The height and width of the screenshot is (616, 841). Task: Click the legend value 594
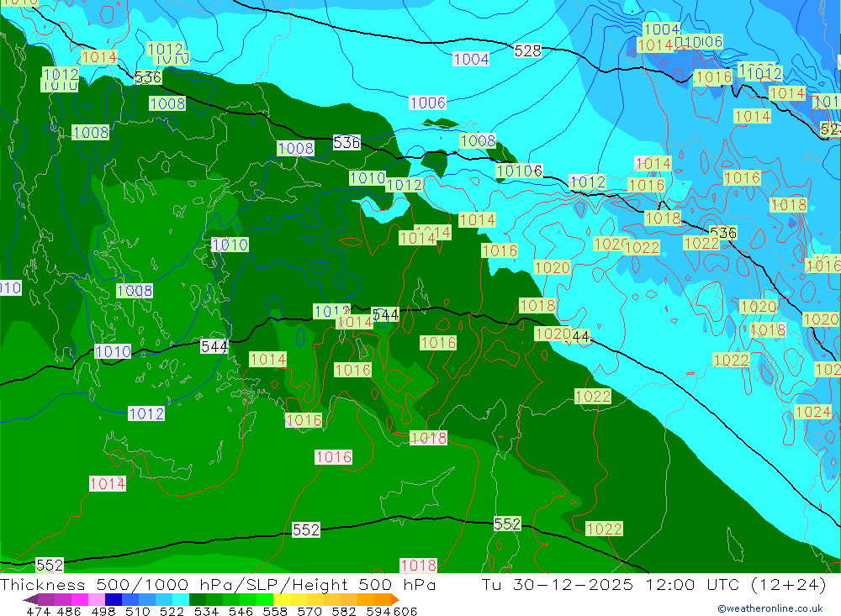(x=378, y=611)
